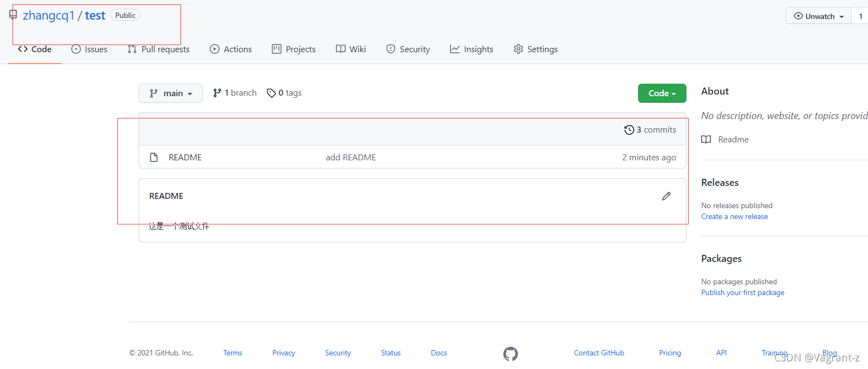View the 0 tags link
This screenshot has height=369, width=868.
284,93
